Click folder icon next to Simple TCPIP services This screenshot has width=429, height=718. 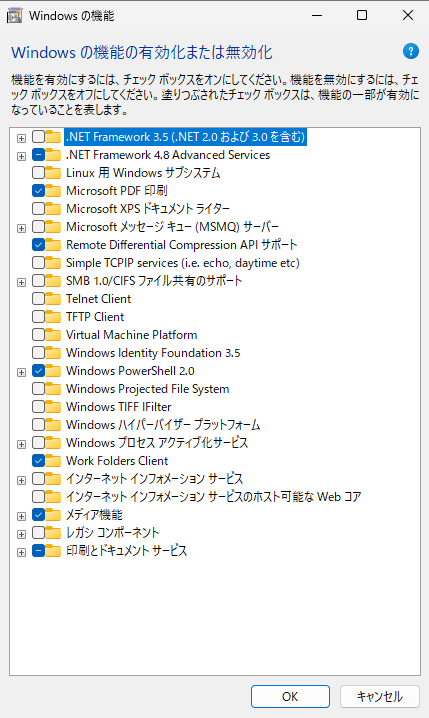pyautogui.click(x=53, y=263)
